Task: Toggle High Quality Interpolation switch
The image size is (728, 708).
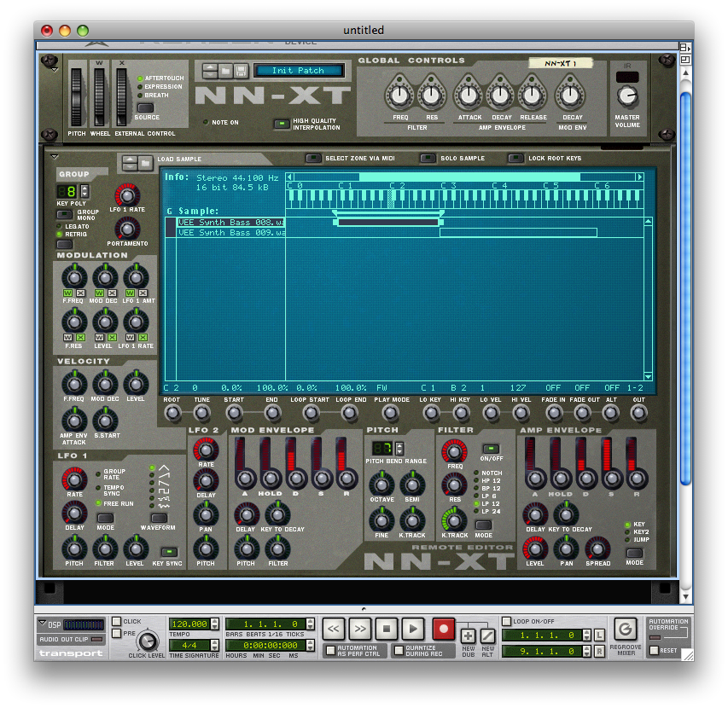Action: pyautogui.click(x=282, y=124)
